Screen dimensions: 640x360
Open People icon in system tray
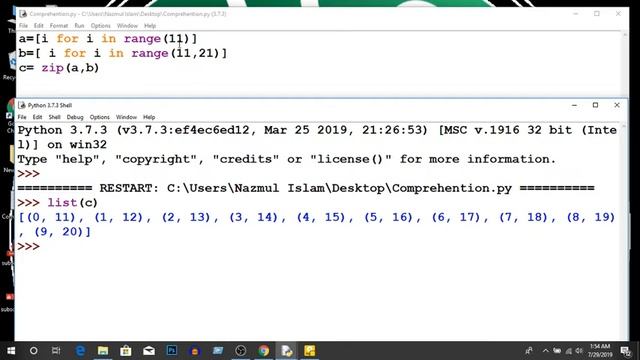(x=529, y=351)
